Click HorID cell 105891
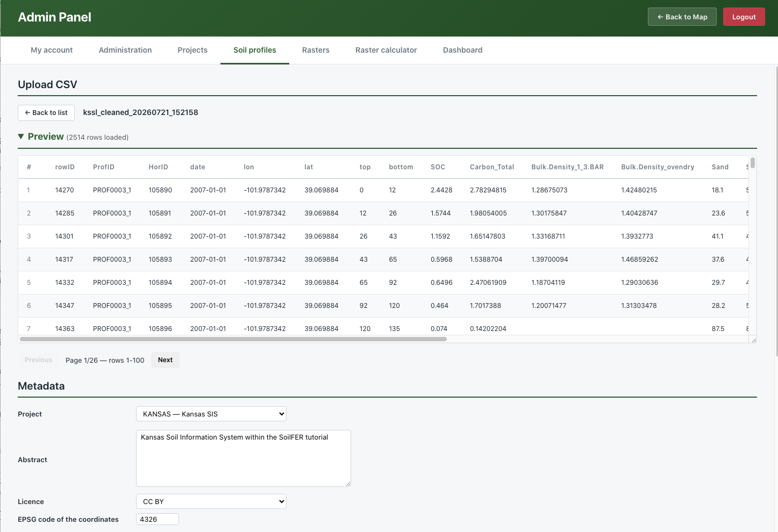778x532 pixels. pos(160,213)
